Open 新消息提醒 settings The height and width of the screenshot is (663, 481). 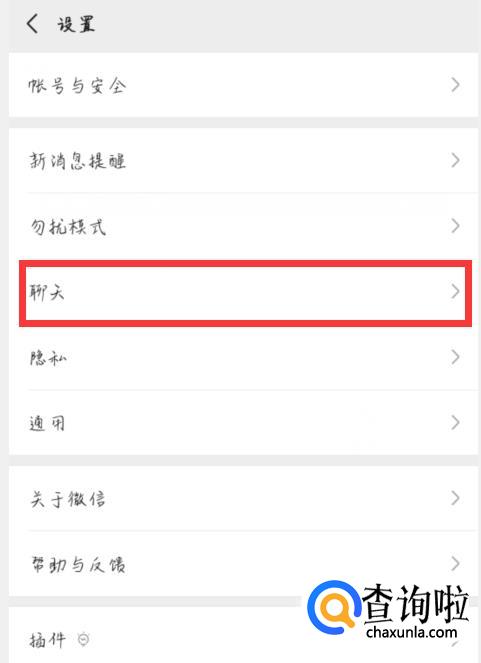click(x=243, y=161)
